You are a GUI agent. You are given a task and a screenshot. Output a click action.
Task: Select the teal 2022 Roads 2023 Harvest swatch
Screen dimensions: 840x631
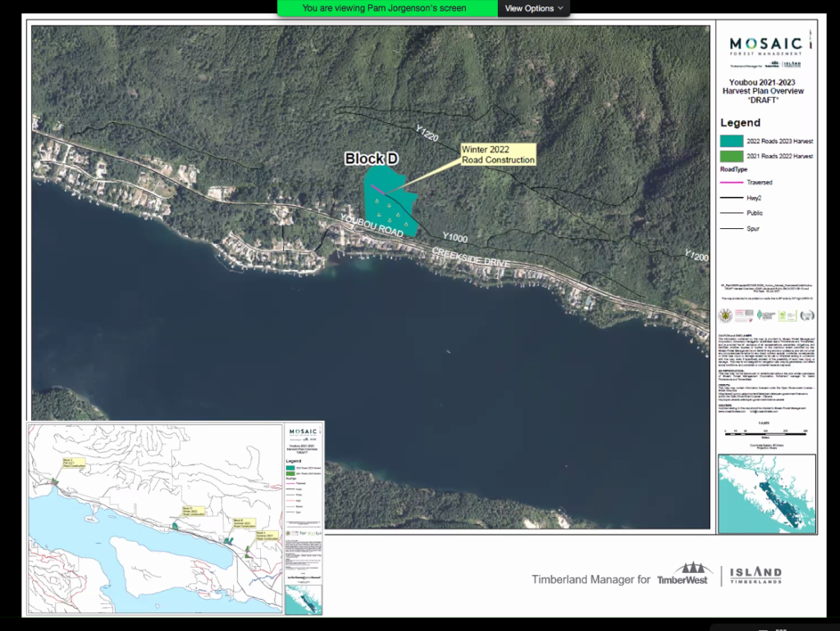coord(731,141)
